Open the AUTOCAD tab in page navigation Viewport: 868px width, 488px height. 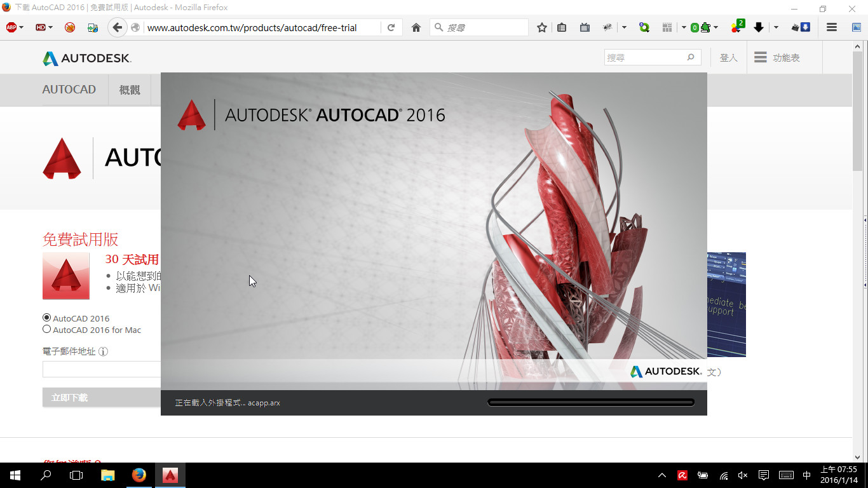69,90
